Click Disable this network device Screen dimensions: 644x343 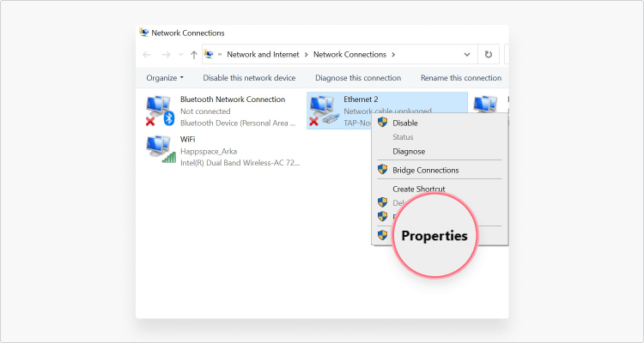tap(249, 78)
